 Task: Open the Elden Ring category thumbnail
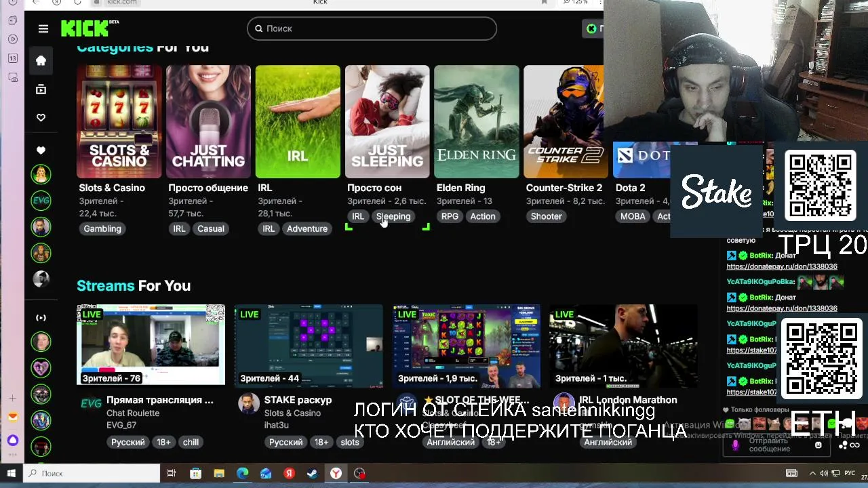click(x=477, y=121)
